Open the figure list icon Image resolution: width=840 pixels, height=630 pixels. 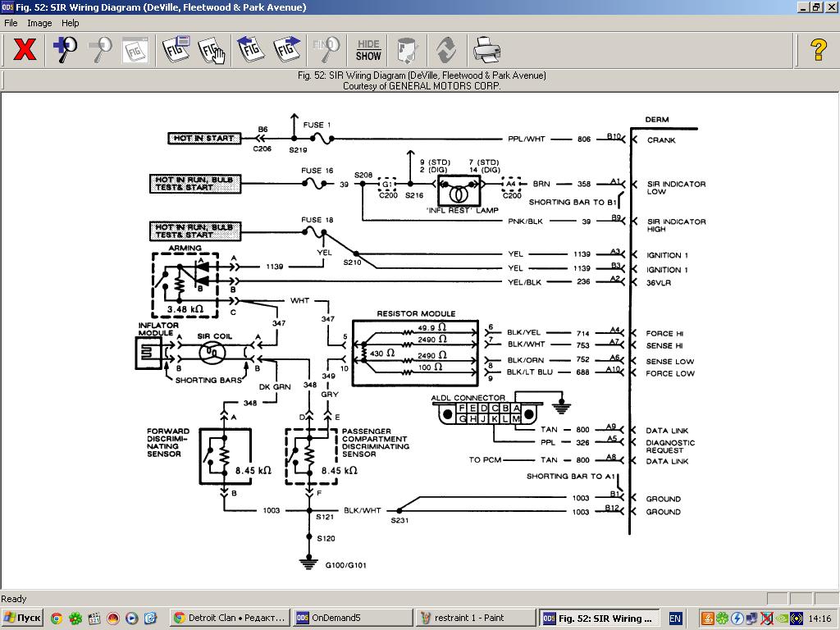[x=176, y=50]
